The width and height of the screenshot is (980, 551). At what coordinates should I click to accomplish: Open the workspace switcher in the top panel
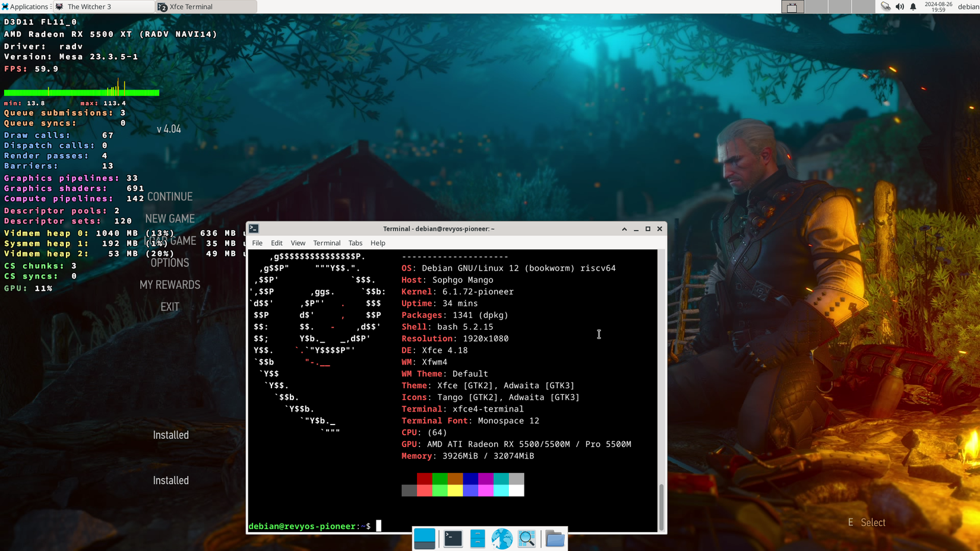point(792,7)
